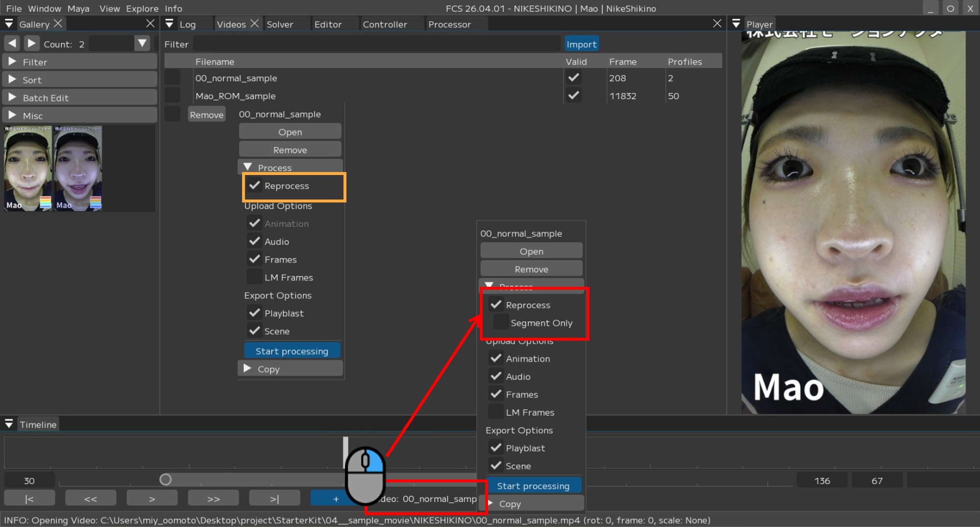The height and width of the screenshot is (527, 980).
Task: Click the fast rewind playback icon
Action: coord(90,498)
